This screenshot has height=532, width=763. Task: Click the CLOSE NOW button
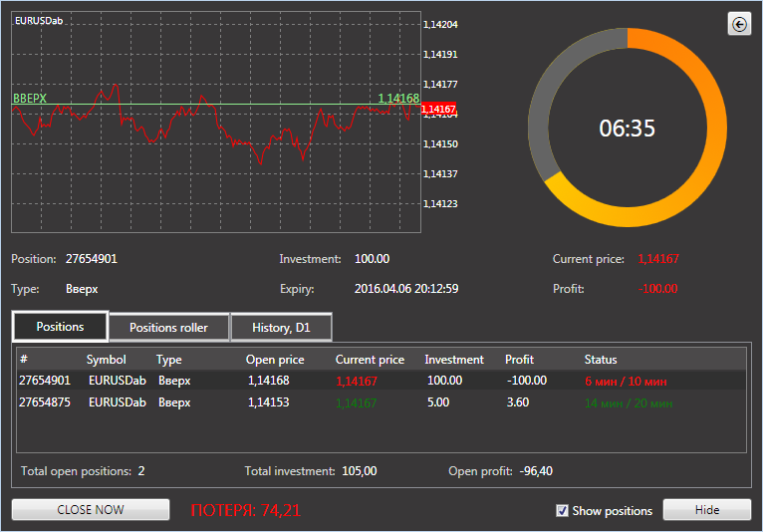click(91, 510)
